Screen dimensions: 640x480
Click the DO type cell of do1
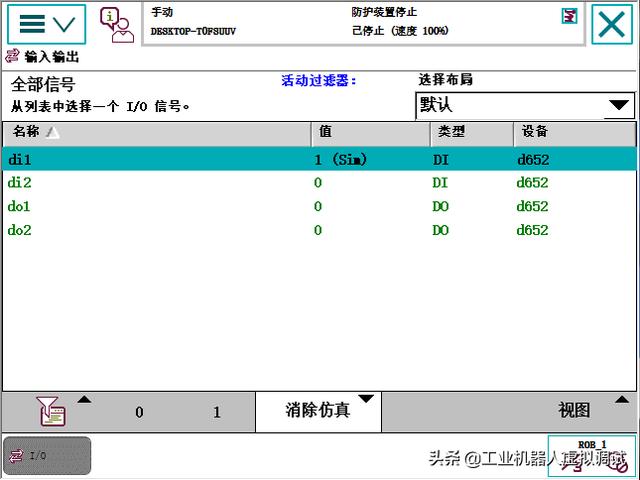pyautogui.click(x=440, y=206)
